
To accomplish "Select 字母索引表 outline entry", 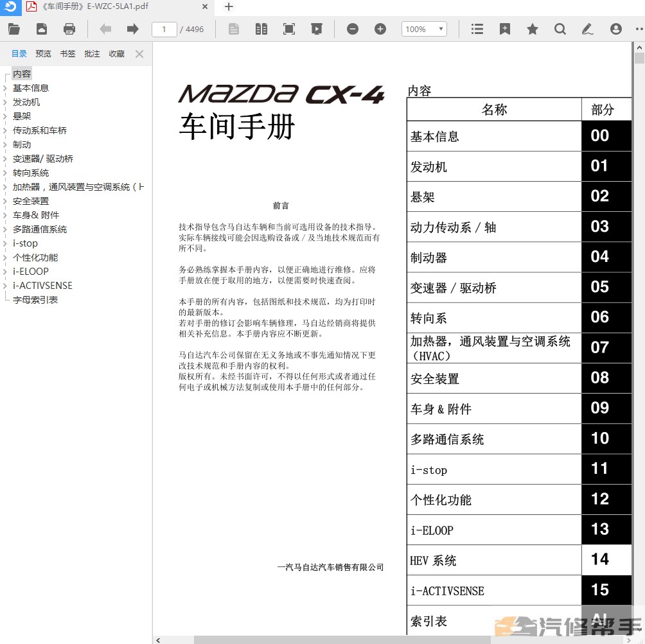I will pyautogui.click(x=35, y=300).
